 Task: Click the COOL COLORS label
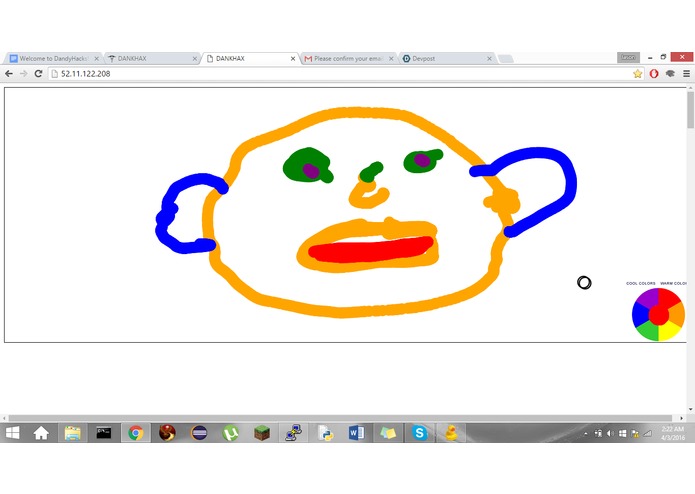(640, 283)
